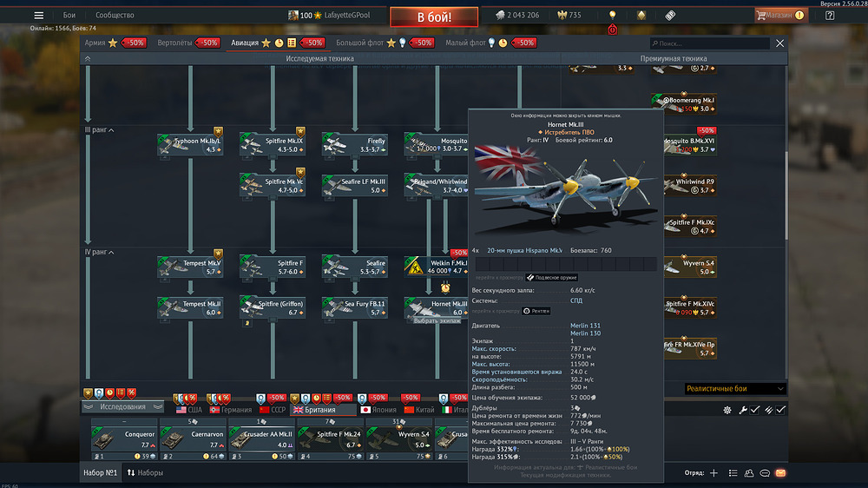This screenshot has height=488, width=868.
Task: Select the premium Whirlwind P.9 card
Action: click(690, 186)
